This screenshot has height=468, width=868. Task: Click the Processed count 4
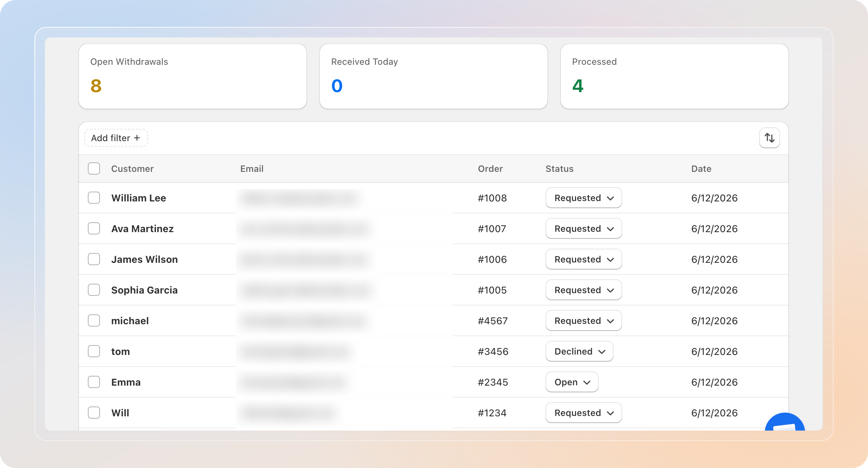click(x=578, y=86)
